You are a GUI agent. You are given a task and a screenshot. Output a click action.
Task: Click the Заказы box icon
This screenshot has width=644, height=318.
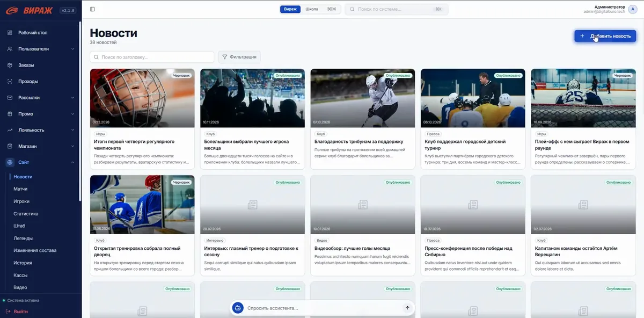pyautogui.click(x=10, y=65)
